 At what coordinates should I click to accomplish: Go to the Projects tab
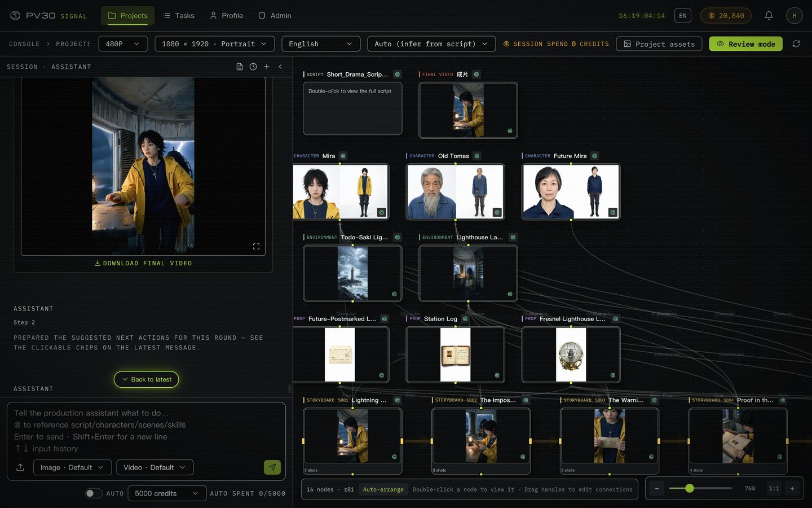click(127, 16)
